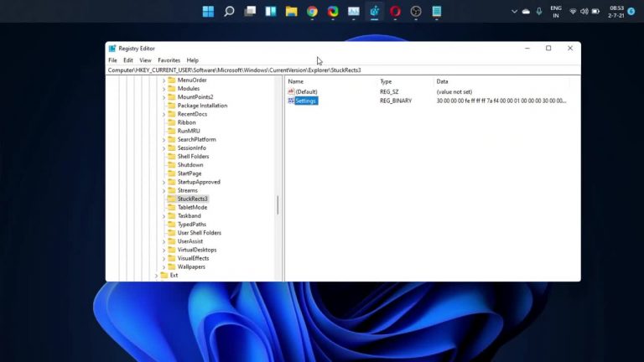Click the Registry Editor taskbar icon
Screen dimensions: 644x362
[375, 12]
